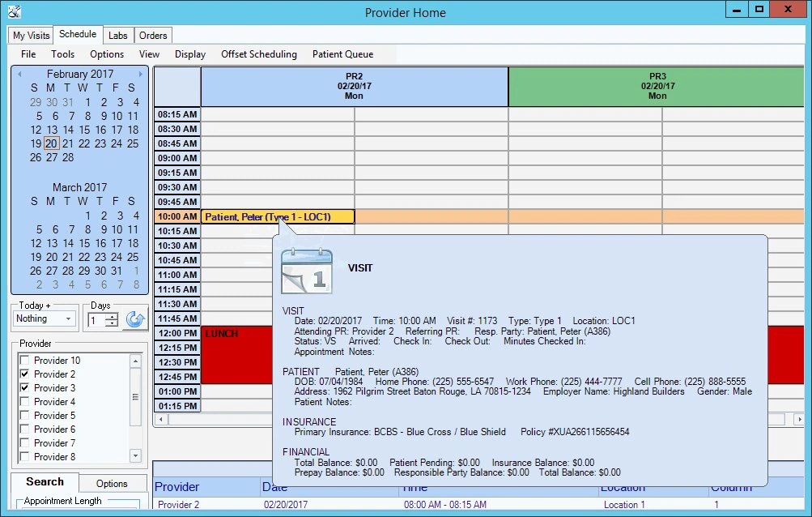This screenshot has width=812, height=517.
Task: Refresh the schedule with the blue circular arrow
Action: 135,320
